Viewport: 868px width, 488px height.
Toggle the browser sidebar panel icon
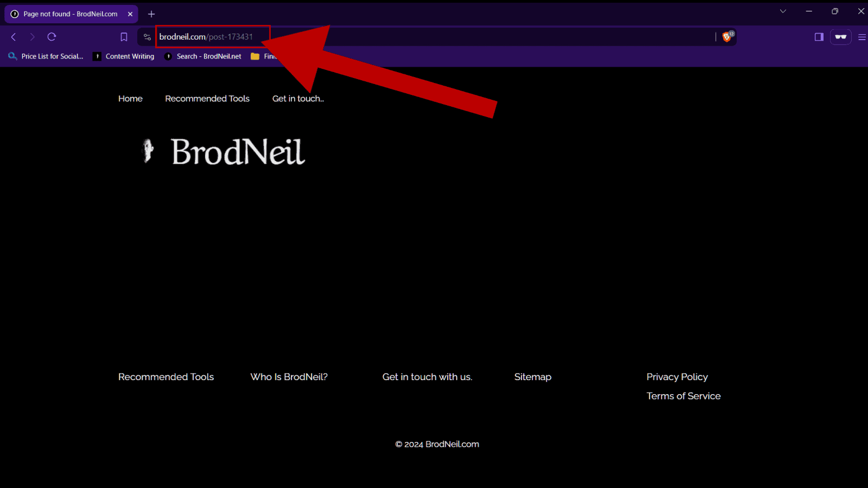pos(819,37)
